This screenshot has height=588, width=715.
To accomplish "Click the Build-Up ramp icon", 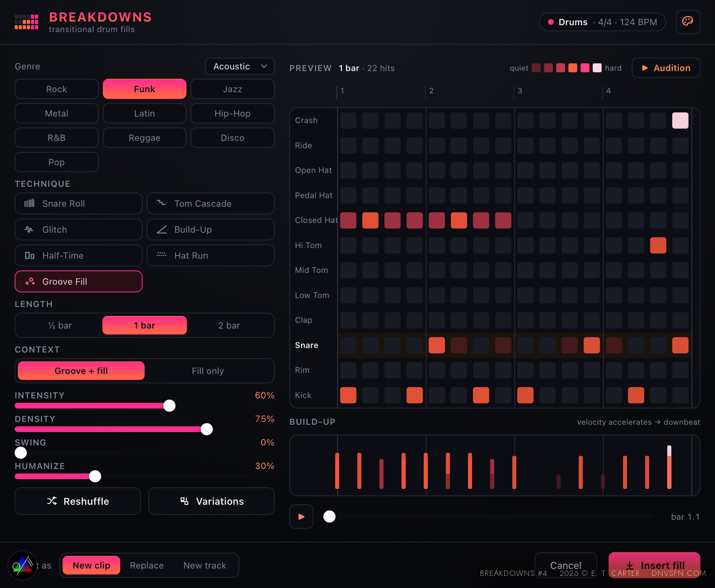I will pyautogui.click(x=162, y=229).
